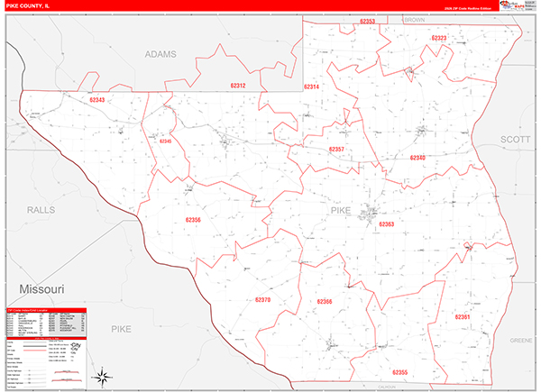541x392 pixels.
Task: Click the RALLS county label
Action: coord(41,210)
